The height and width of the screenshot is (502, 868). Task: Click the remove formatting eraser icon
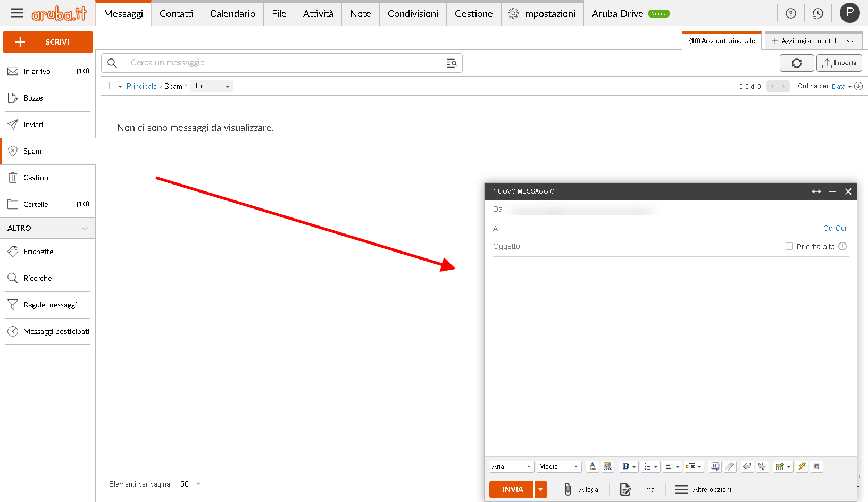(729, 466)
